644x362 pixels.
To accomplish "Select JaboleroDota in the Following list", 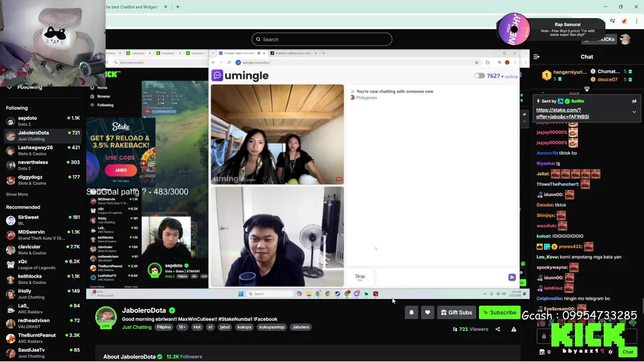I will [x=43, y=136].
